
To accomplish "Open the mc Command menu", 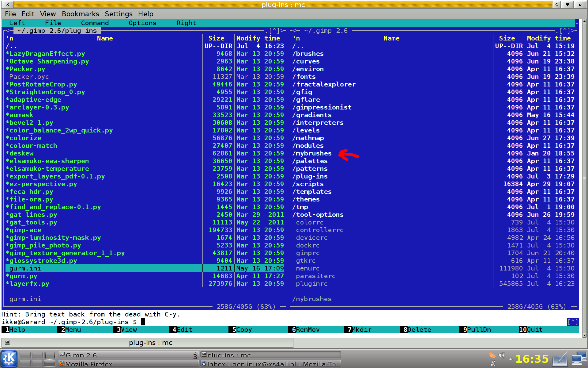I will pos(95,23).
